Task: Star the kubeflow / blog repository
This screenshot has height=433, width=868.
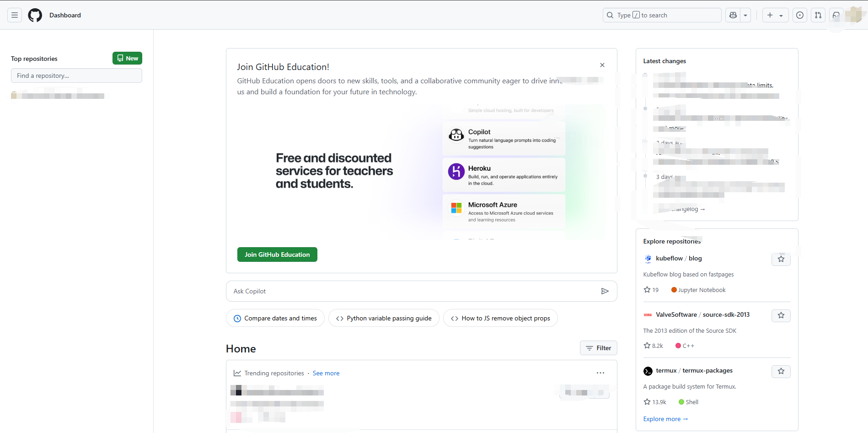Action: pyautogui.click(x=781, y=259)
